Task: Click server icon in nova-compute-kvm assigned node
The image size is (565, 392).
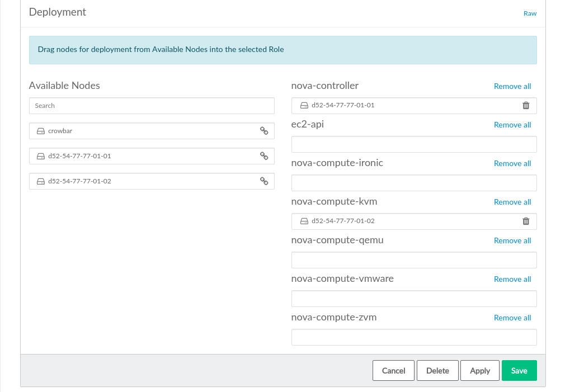Action: 304,221
